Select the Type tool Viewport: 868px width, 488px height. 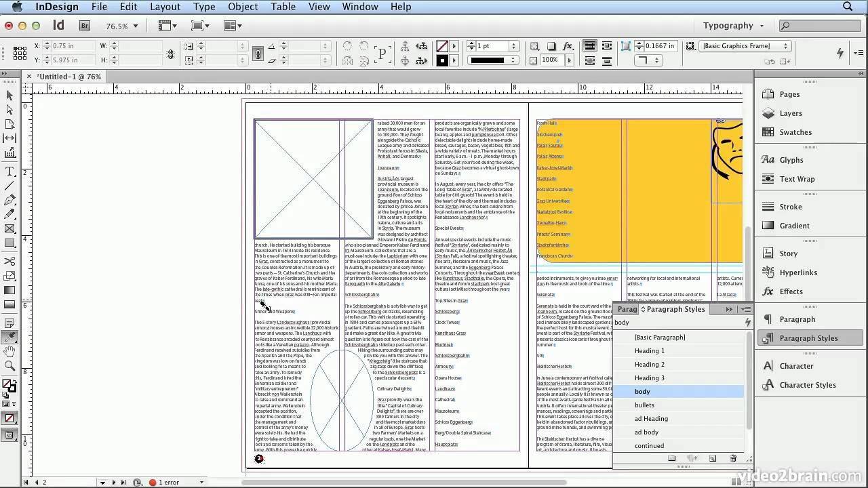tap(9, 171)
